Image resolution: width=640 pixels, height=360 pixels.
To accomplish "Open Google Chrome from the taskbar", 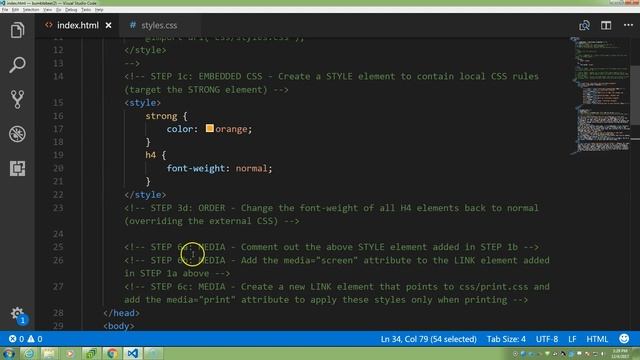I will tap(112, 353).
